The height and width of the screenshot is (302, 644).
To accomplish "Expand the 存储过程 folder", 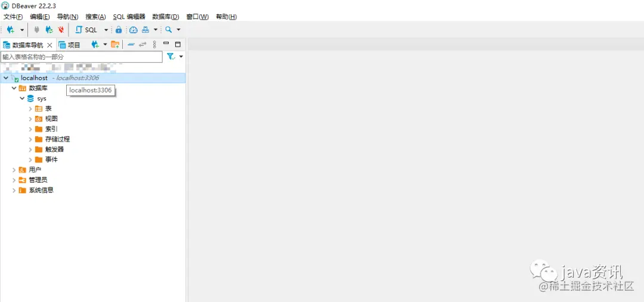I will point(30,139).
